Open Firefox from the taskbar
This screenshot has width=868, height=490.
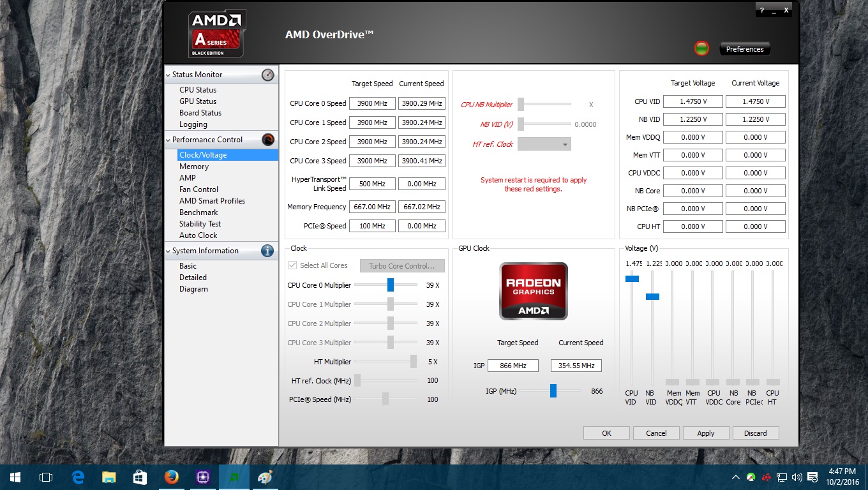click(x=171, y=477)
